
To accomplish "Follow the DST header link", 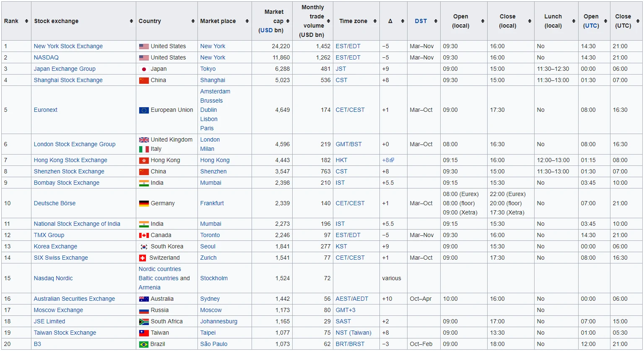I will [421, 21].
